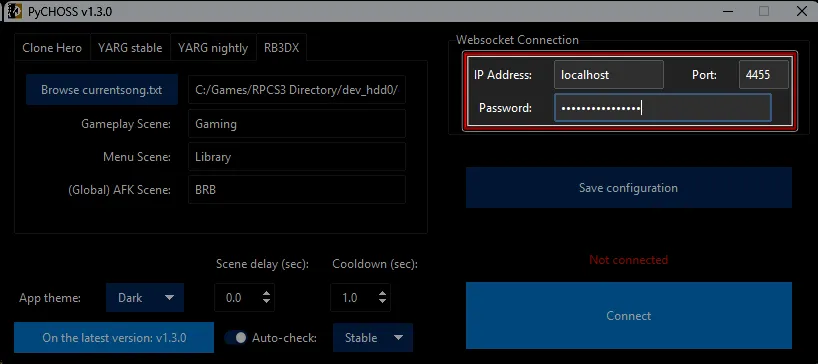Click Browse currentsong.txt button
Image resolution: width=818 pixels, height=364 pixels.
(x=102, y=90)
